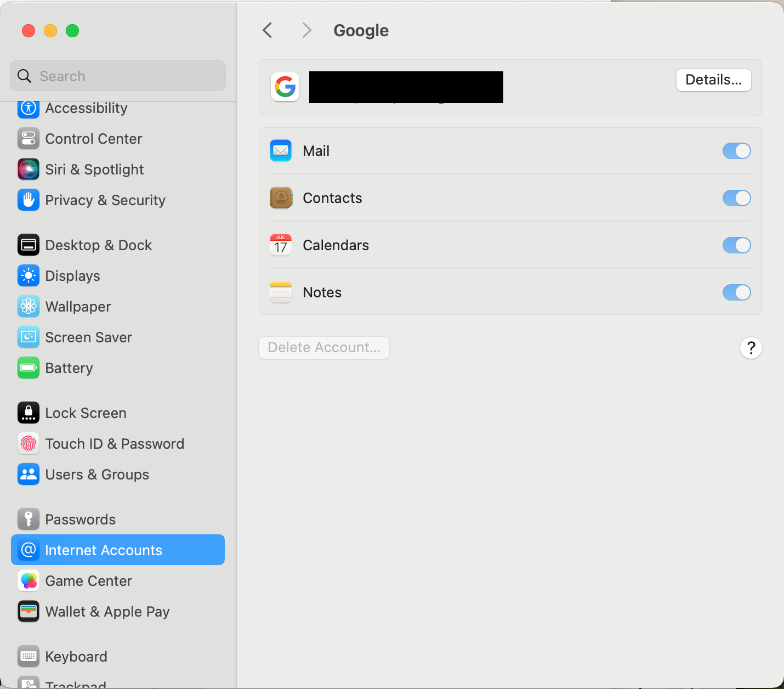Click the Mail app envelope icon

281,151
